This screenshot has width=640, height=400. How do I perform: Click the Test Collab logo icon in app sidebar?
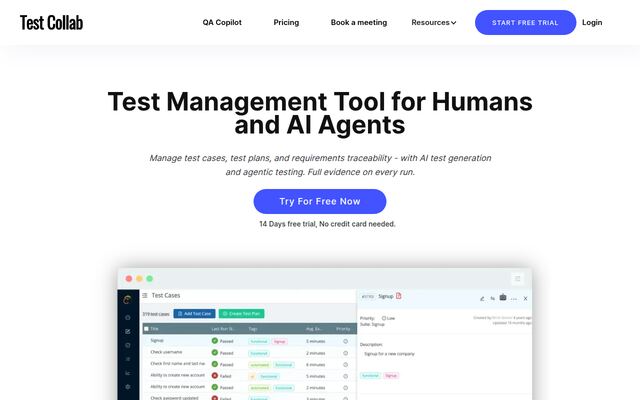click(x=127, y=300)
